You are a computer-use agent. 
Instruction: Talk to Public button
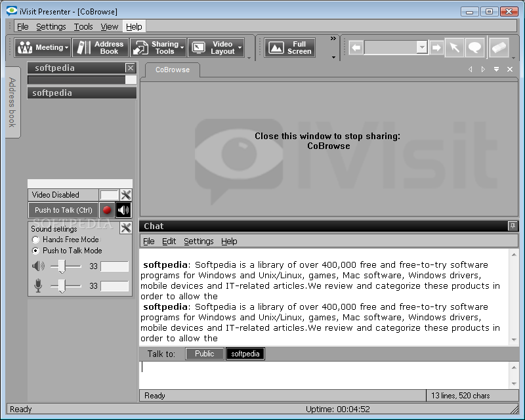point(205,354)
